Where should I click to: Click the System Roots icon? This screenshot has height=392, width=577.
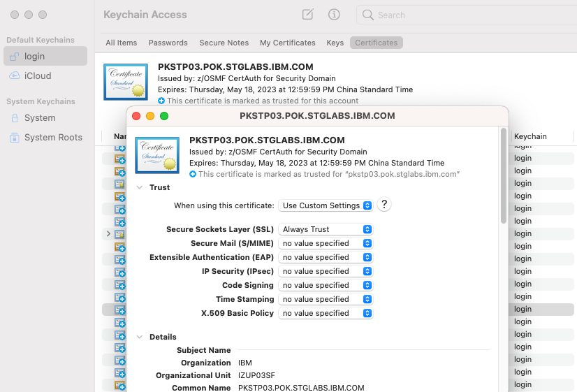point(15,137)
